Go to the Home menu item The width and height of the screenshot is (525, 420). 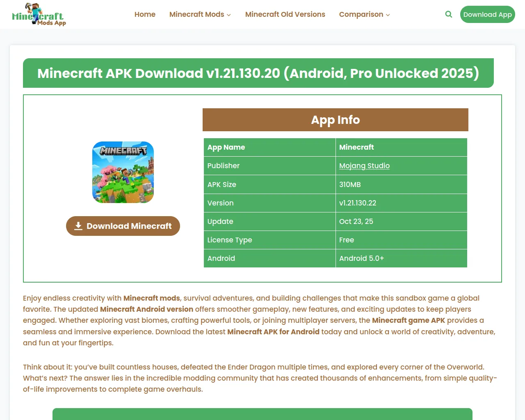click(145, 14)
